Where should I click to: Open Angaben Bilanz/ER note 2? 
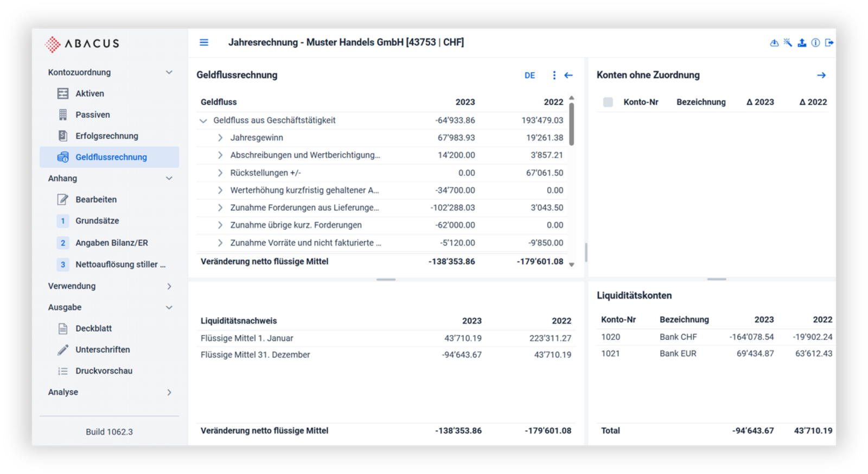pyautogui.click(x=111, y=243)
